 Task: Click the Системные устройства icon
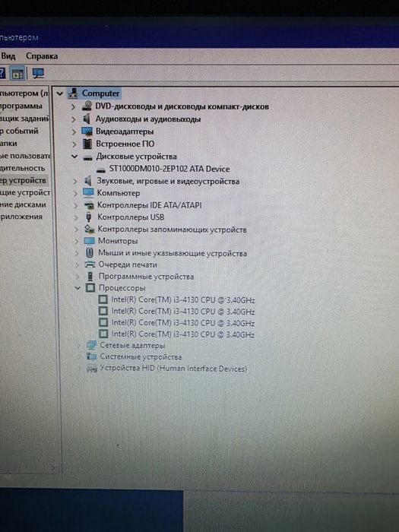(x=92, y=356)
